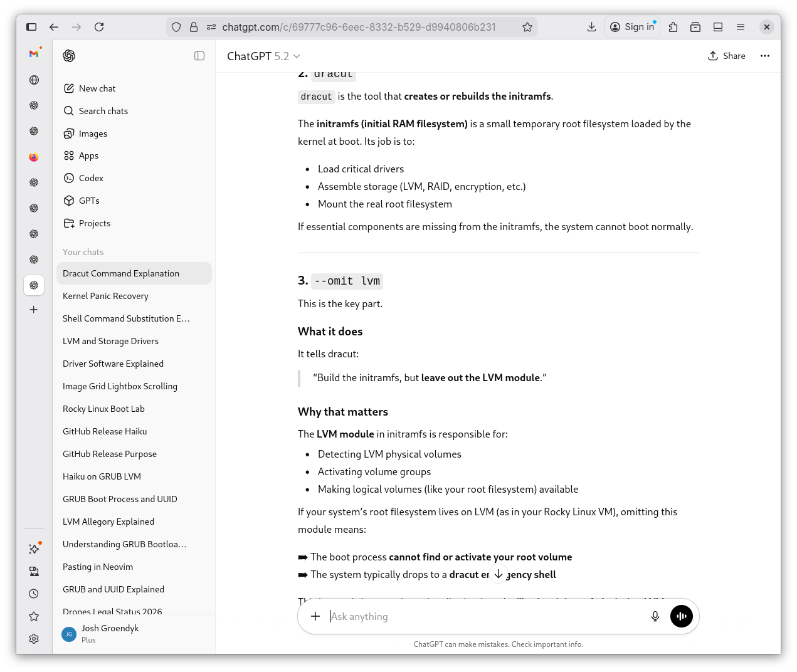Open the Firefox hamburger application menu
797x672 pixels.
pyautogui.click(x=740, y=27)
